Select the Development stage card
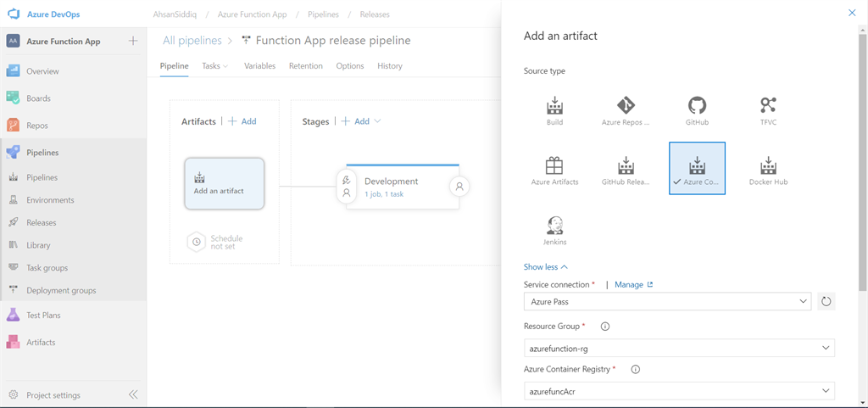 coord(403,187)
